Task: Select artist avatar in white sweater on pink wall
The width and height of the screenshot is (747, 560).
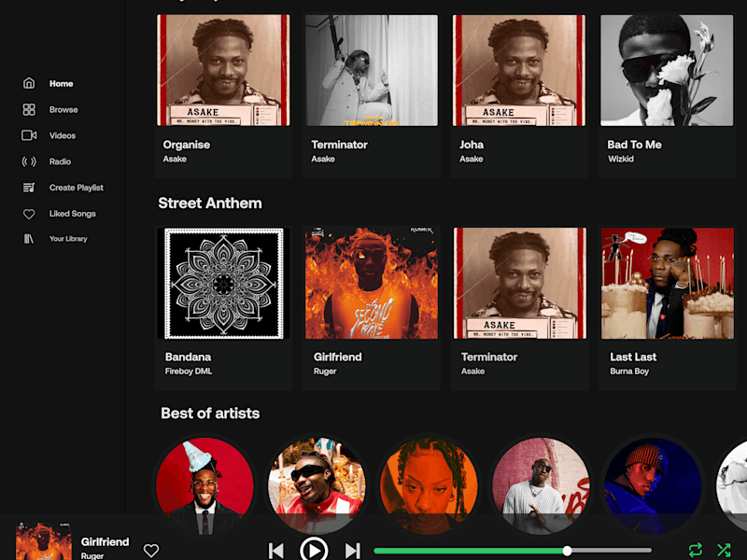Action: pos(541,485)
